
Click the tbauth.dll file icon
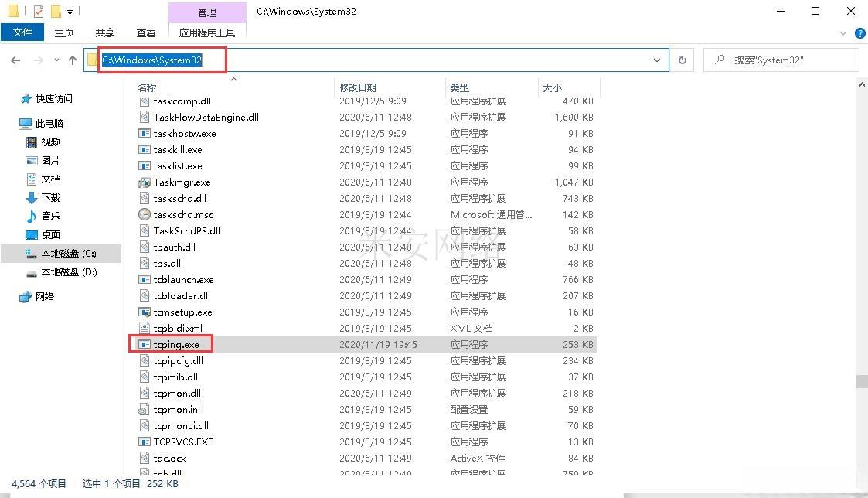coord(144,247)
